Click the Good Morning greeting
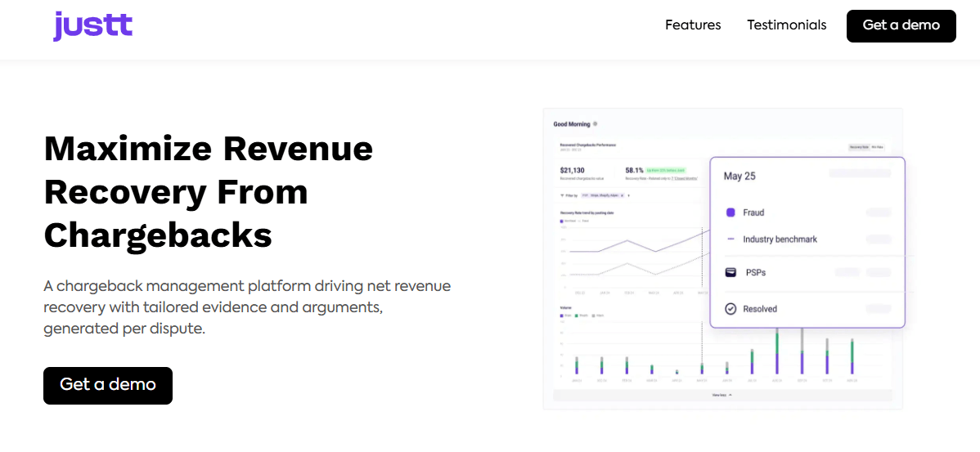This screenshot has width=980, height=452. pos(571,123)
